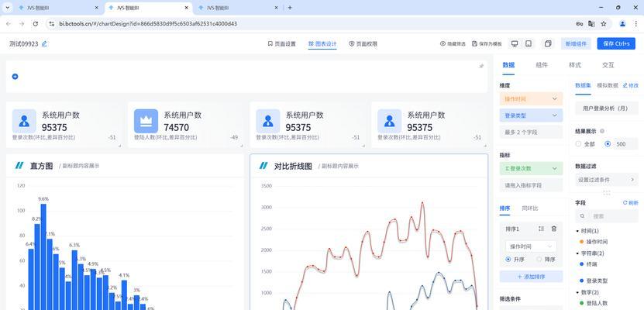
Task: Click 新增组件 button
Action: (576, 43)
